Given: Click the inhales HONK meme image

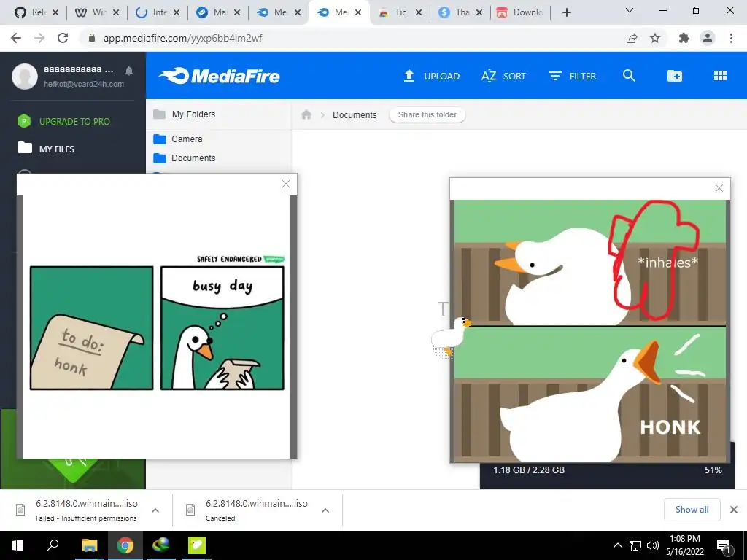Looking at the screenshot, I should [x=589, y=331].
